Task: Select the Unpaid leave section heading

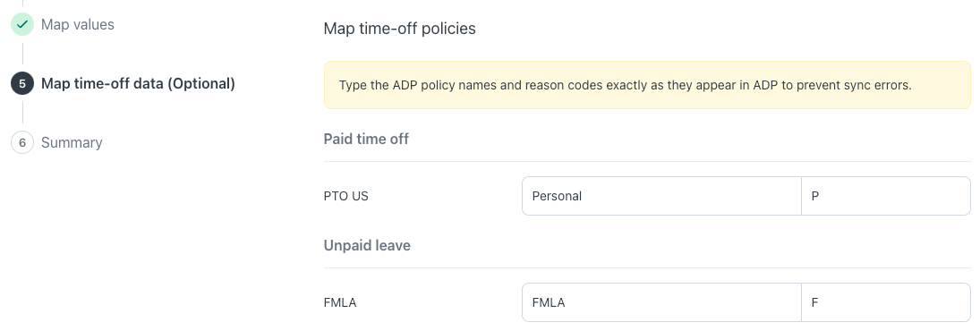Action: 367,245
